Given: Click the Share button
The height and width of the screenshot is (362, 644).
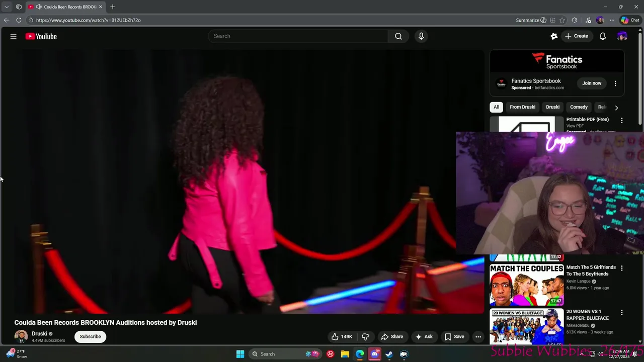Looking at the screenshot, I should click(x=392, y=337).
